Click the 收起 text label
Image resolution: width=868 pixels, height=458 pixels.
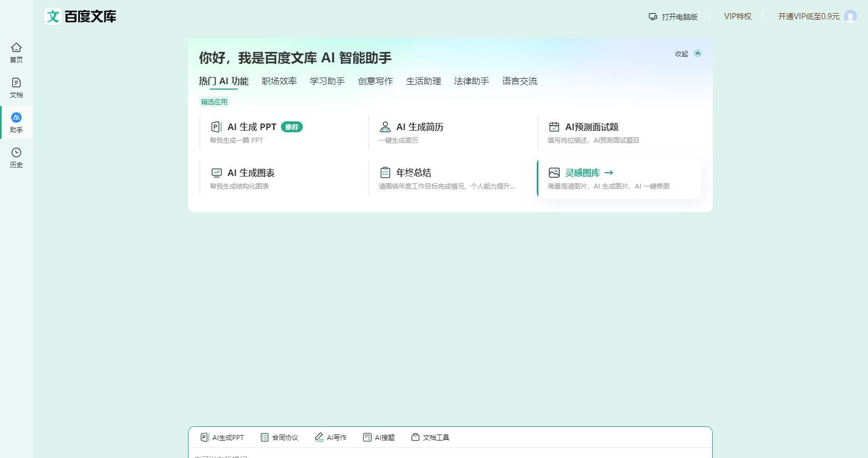coord(682,54)
